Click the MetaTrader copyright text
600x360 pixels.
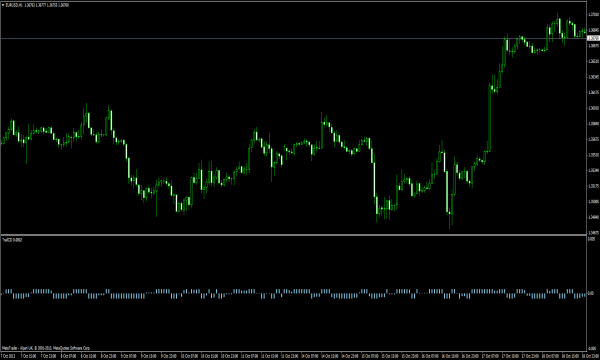click(x=46, y=348)
